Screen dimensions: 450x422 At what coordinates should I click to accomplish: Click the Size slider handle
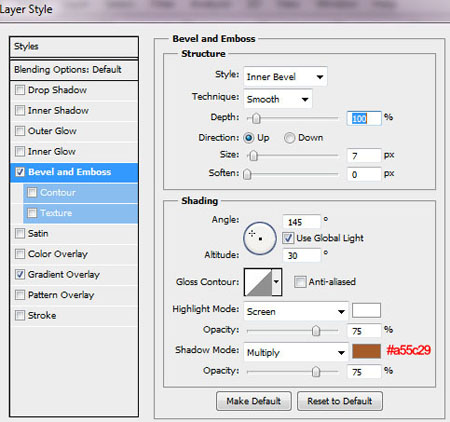254,155
